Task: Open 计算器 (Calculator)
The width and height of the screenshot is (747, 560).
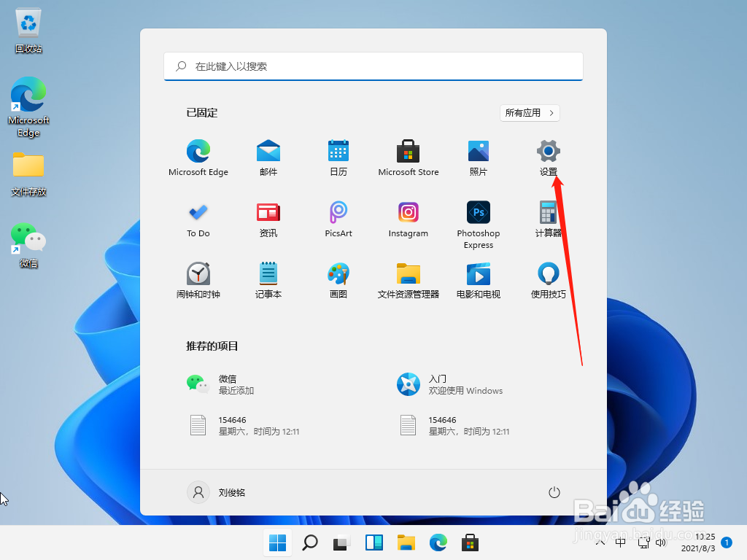Action: (548, 219)
